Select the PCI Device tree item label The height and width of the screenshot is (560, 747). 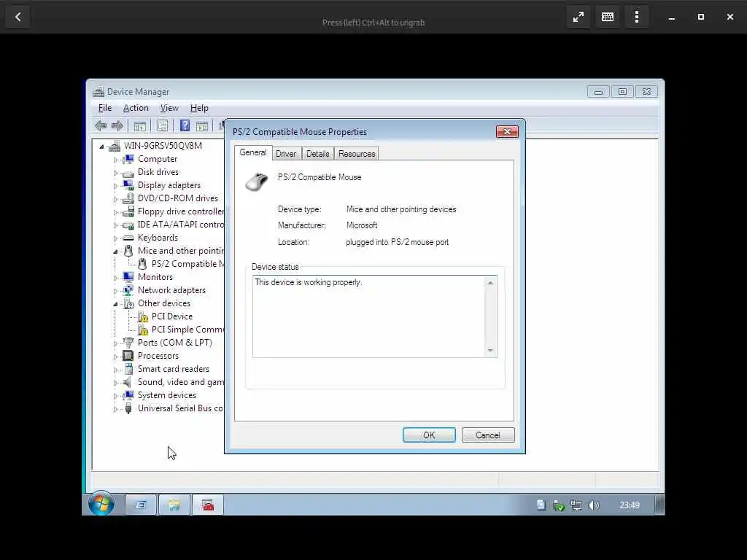point(172,316)
